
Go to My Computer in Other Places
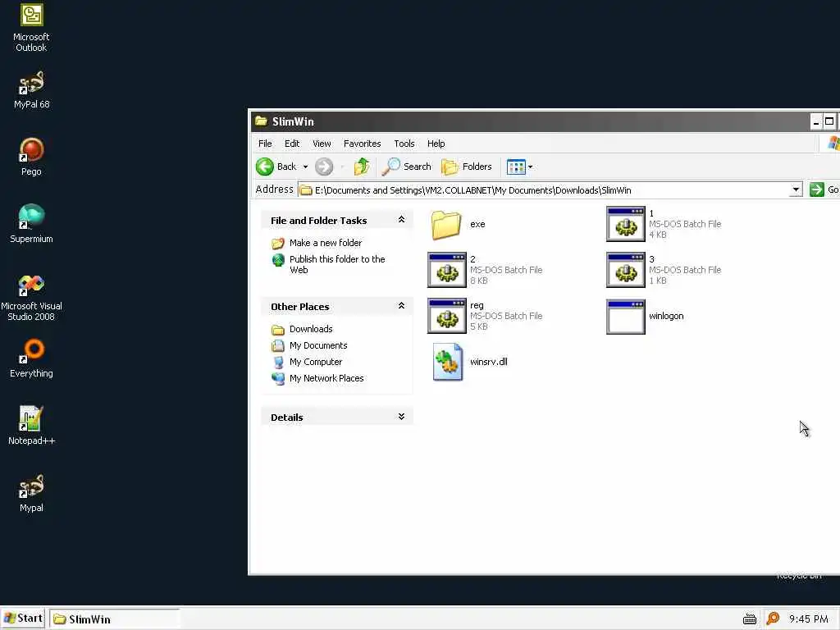click(316, 362)
